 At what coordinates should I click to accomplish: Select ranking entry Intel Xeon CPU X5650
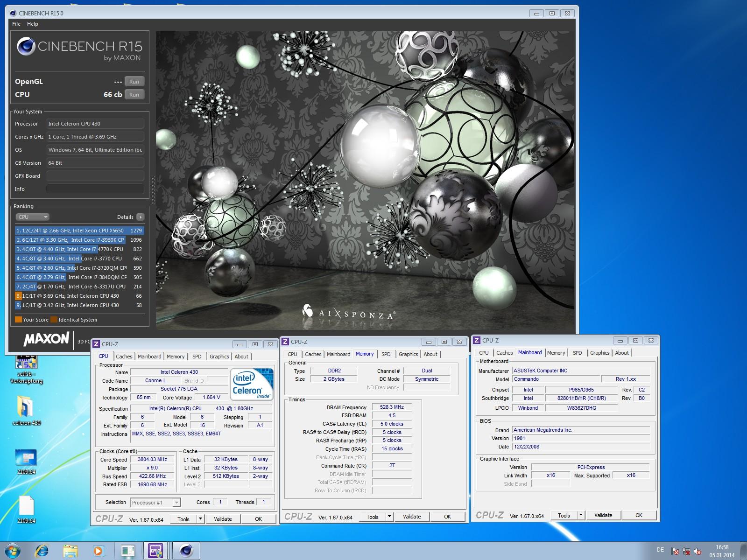[79, 231]
